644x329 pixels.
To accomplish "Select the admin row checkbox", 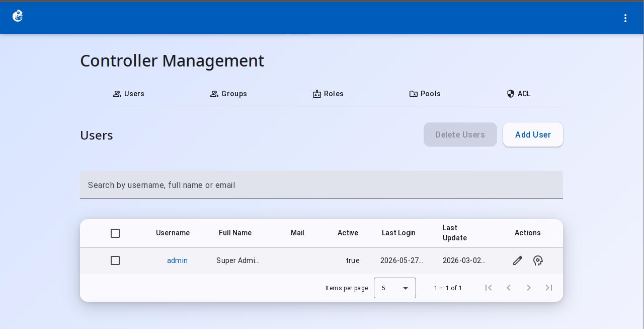I will coord(115,260).
